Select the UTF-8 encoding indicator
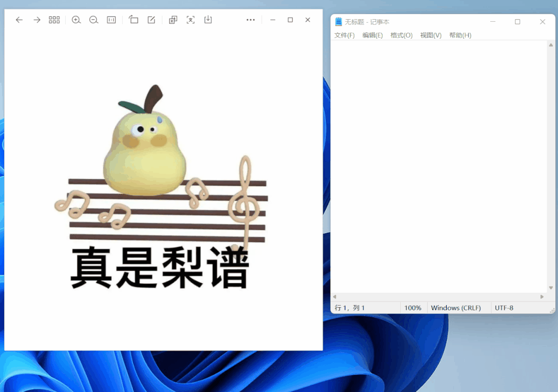Viewport: 558px width, 392px height. point(504,307)
